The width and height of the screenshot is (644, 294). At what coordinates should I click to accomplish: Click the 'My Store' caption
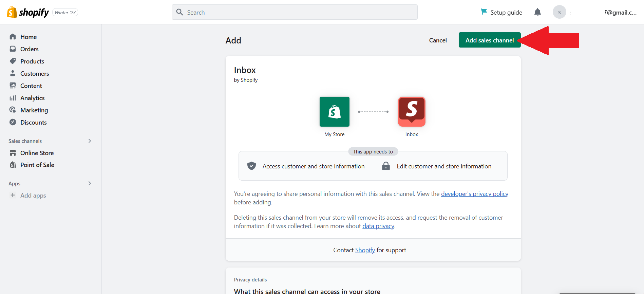(335, 134)
